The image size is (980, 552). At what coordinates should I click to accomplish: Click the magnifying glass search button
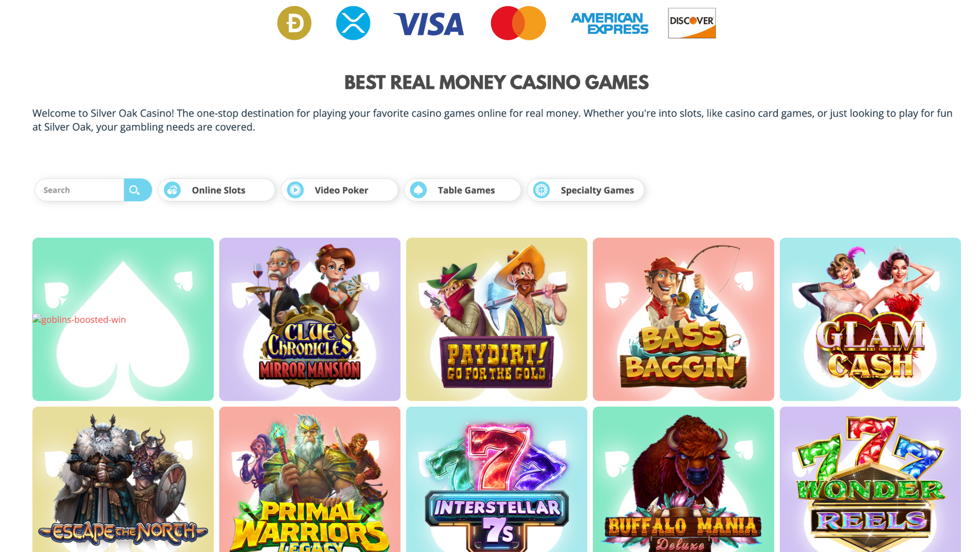pyautogui.click(x=137, y=190)
